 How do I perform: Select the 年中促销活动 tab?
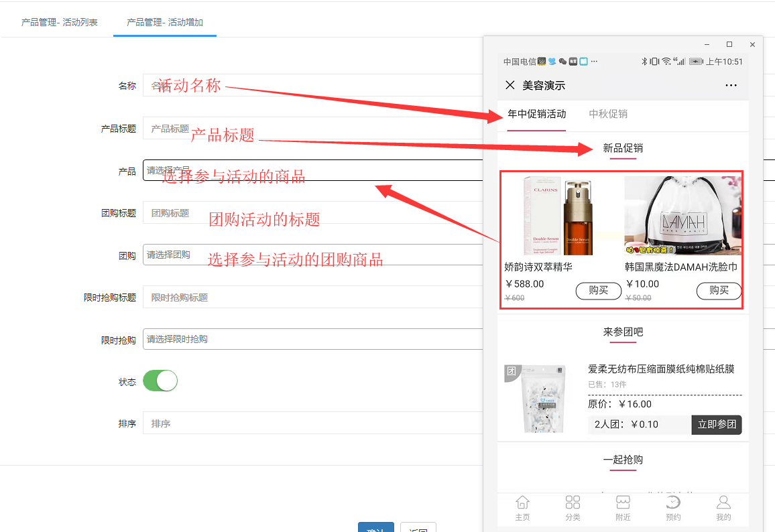click(x=537, y=114)
